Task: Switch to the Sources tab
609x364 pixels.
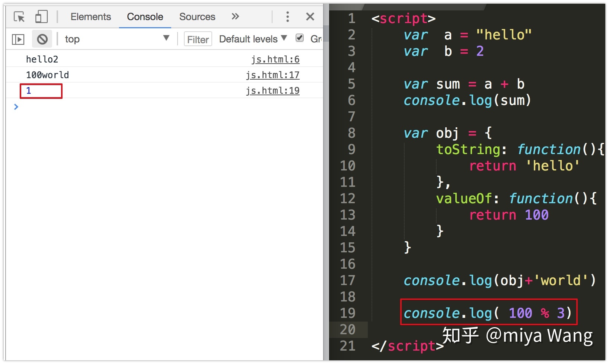Action: point(197,16)
